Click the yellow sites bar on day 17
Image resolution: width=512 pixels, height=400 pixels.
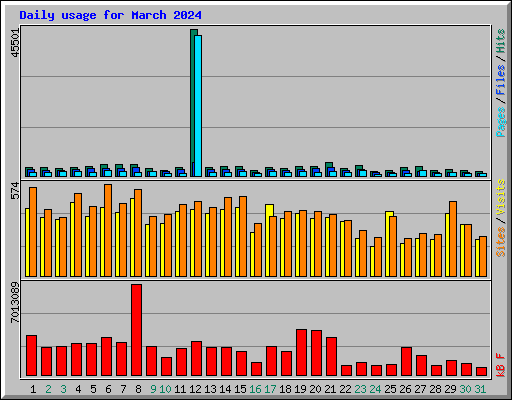(268, 240)
